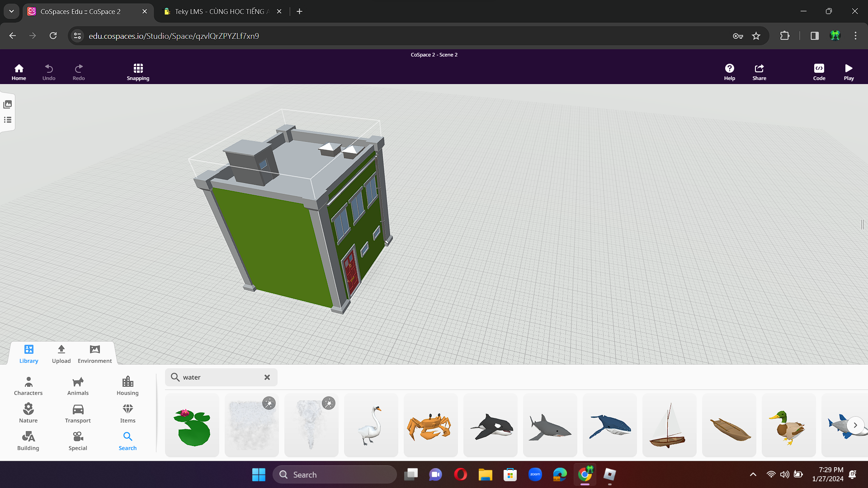
Task: Open the Windows Start menu
Action: (259, 474)
